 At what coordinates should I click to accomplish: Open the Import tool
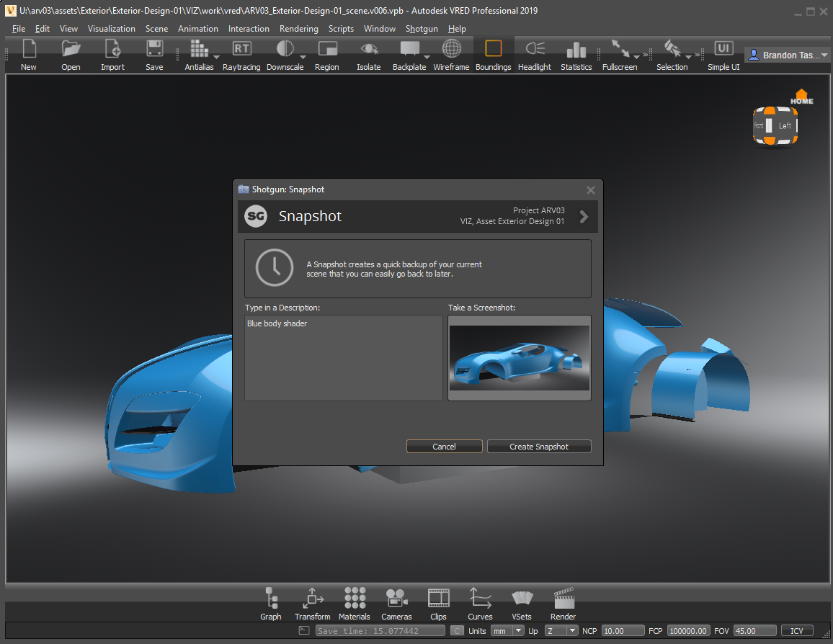112,54
